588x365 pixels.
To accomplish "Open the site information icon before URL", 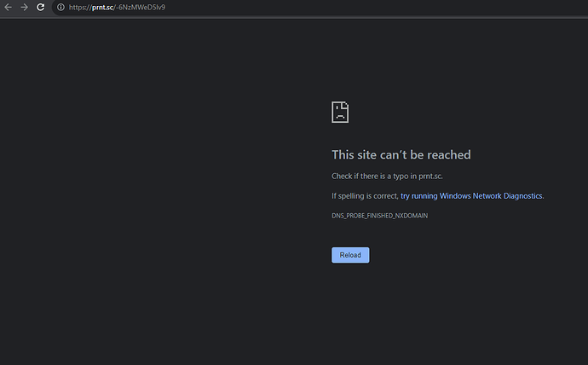I will click(x=60, y=7).
